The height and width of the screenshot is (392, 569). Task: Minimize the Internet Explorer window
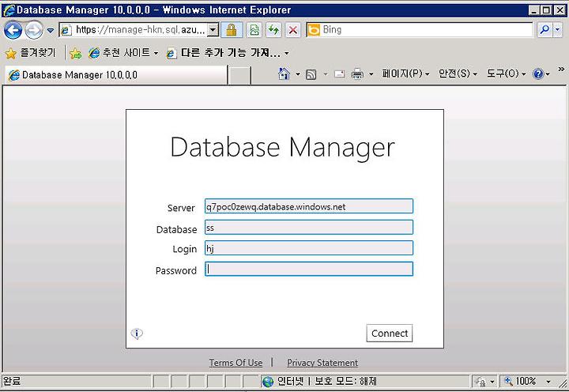[x=533, y=10]
